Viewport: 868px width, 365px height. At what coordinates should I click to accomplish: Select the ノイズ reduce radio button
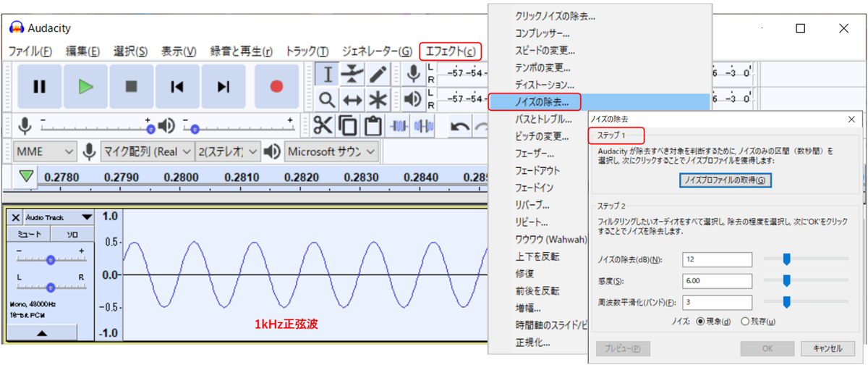(x=701, y=321)
